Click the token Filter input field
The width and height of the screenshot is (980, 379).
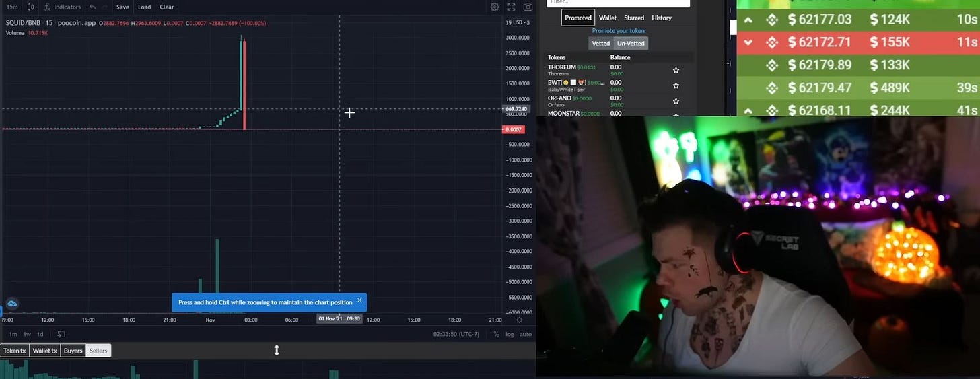[x=618, y=3]
